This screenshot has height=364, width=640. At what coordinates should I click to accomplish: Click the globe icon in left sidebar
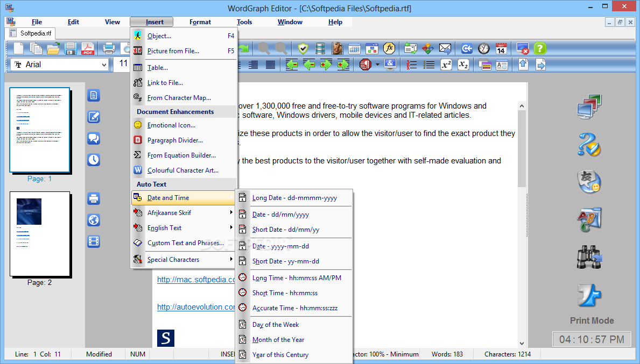point(94,220)
